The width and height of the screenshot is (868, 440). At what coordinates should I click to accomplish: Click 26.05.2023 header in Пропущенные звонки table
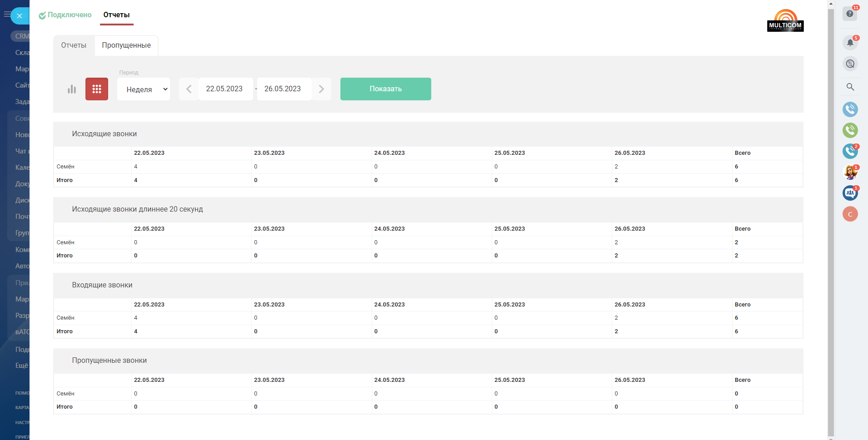[x=630, y=380]
